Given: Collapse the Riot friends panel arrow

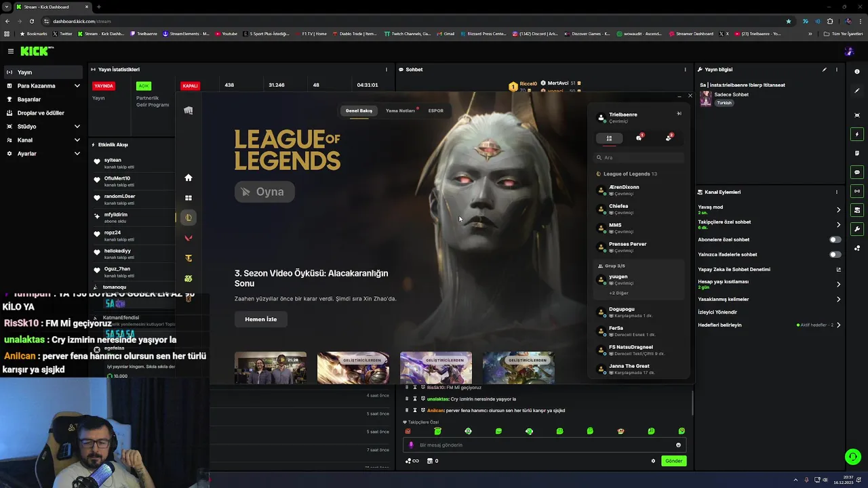Looking at the screenshot, I should click(679, 114).
